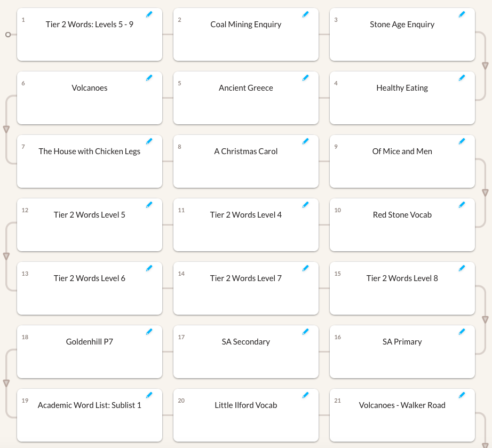The image size is (492, 448).
Task: Edit The House with Chicken Legs card
Action: click(149, 141)
